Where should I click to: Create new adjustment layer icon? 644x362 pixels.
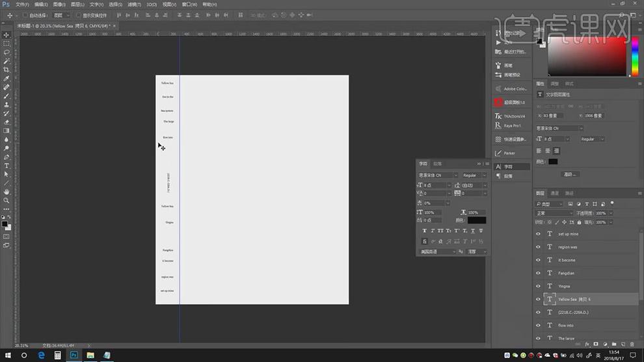(x=605, y=344)
